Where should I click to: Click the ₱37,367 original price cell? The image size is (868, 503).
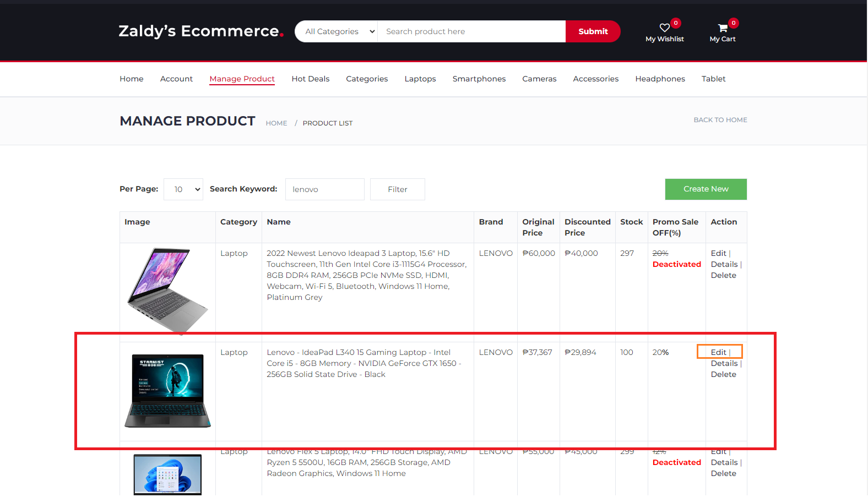point(537,352)
